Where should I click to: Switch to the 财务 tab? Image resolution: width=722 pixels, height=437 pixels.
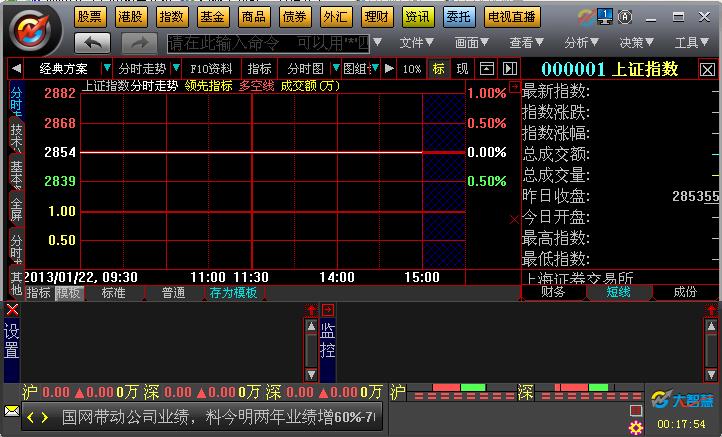click(x=553, y=292)
